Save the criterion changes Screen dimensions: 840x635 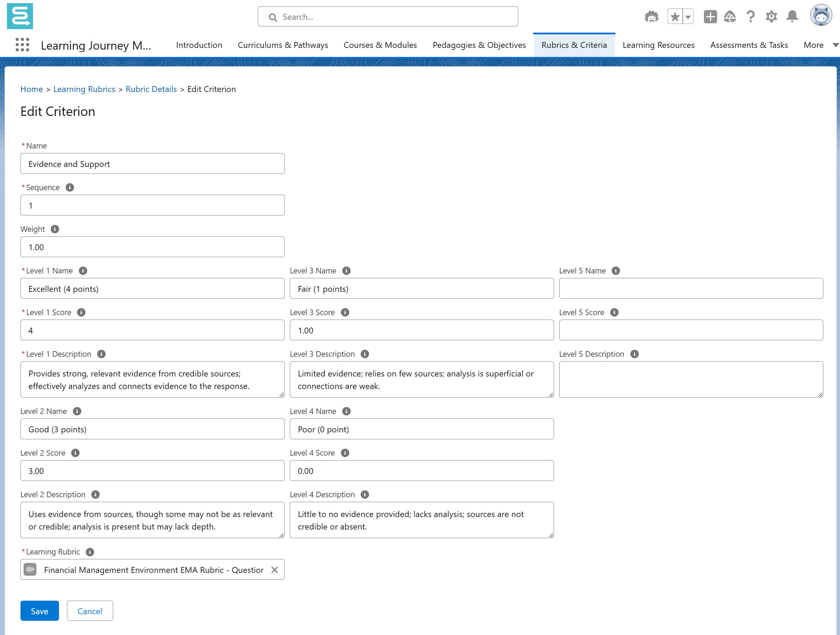point(40,611)
